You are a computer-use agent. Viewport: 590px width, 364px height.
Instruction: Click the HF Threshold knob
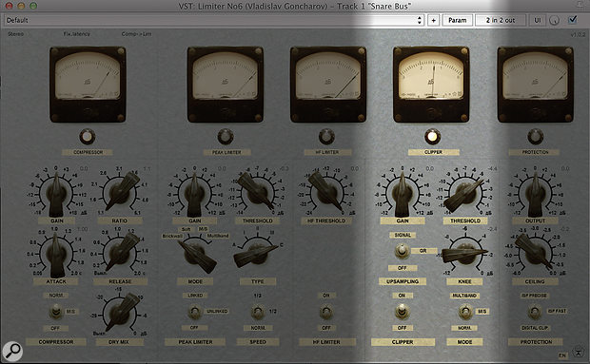tap(326, 193)
